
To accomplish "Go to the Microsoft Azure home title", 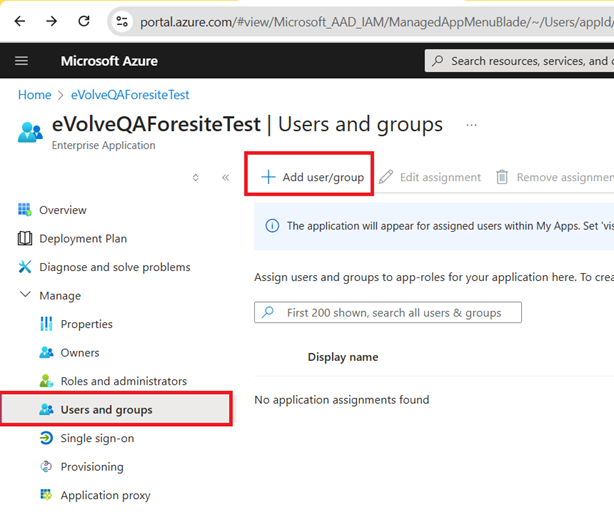I will click(x=109, y=61).
